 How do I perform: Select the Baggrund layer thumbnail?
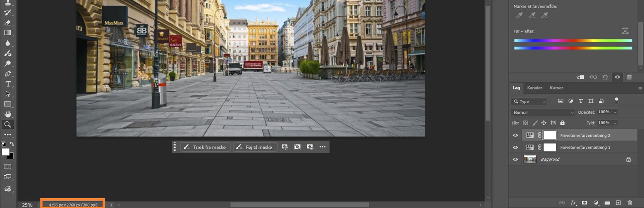point(530,160)
